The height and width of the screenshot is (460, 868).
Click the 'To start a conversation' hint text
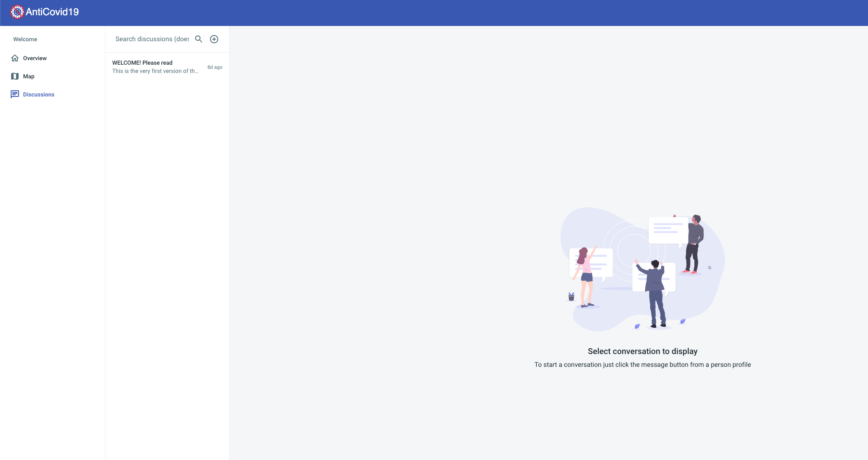point(642,365)
